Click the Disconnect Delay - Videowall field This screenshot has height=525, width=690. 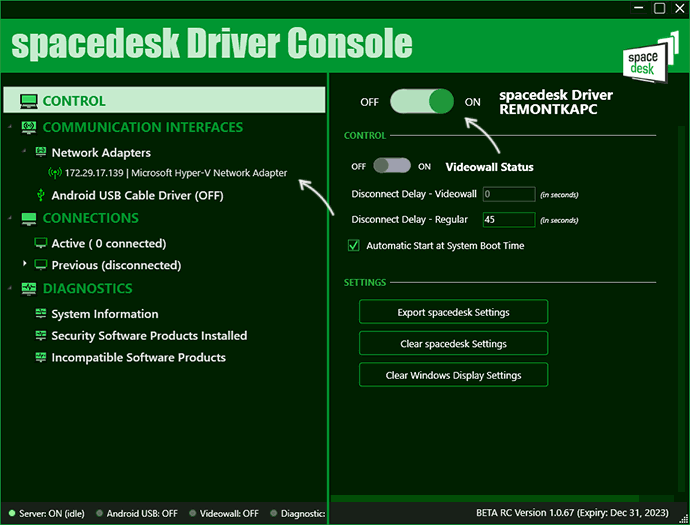coord(509,194)
